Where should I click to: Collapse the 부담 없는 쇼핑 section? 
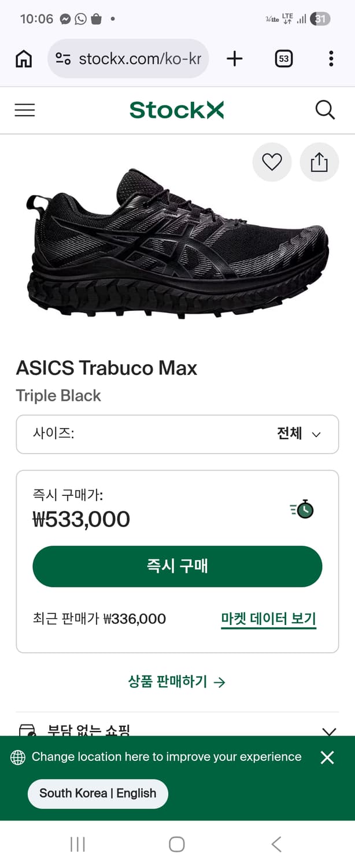[x=328, y=731]
